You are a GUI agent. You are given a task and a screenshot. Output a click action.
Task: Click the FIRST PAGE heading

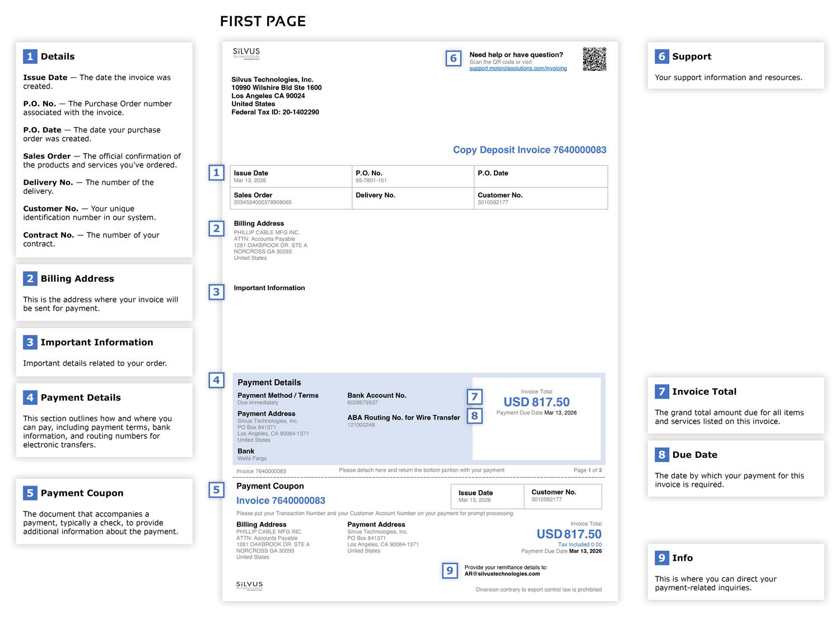tap(263, 21)
